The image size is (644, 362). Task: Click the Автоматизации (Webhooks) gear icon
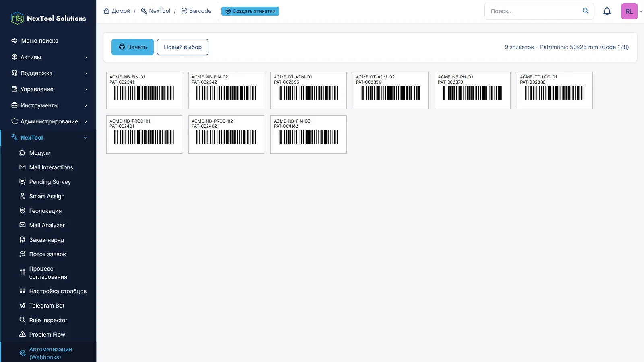click(23, 353)
